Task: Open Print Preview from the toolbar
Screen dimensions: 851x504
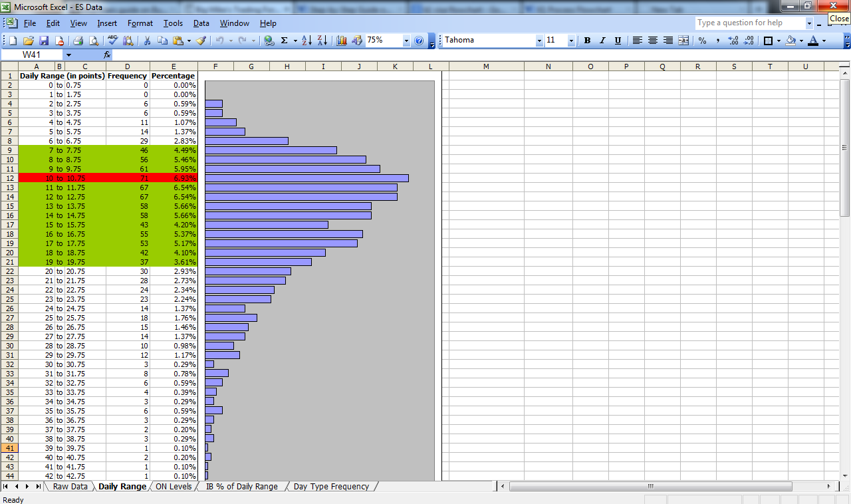Action: click(x=94, y=41)
